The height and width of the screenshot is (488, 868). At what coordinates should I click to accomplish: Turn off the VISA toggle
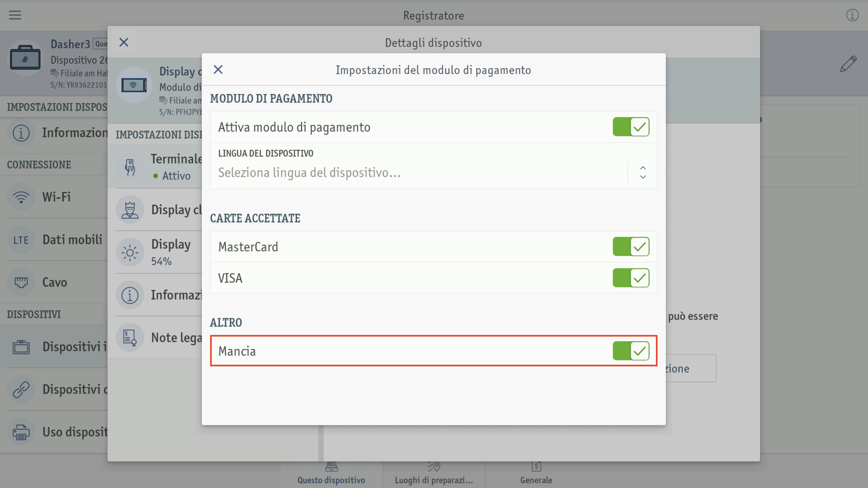[631, 278]
